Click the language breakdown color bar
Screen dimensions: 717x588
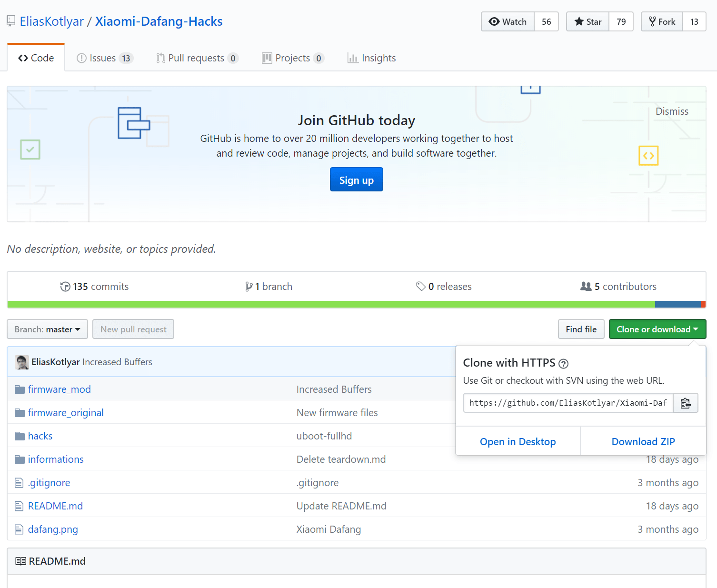[357, 304]
